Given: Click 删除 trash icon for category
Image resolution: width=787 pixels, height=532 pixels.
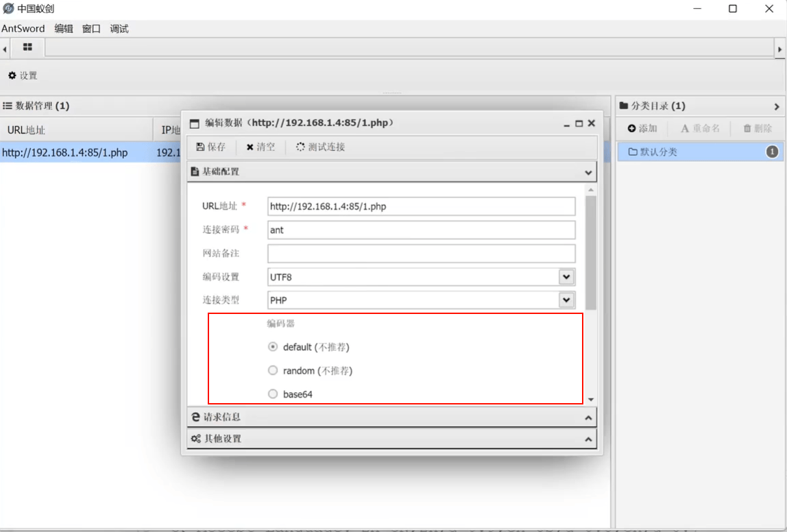Looking at the screenshot, I should tap(758, 128).
